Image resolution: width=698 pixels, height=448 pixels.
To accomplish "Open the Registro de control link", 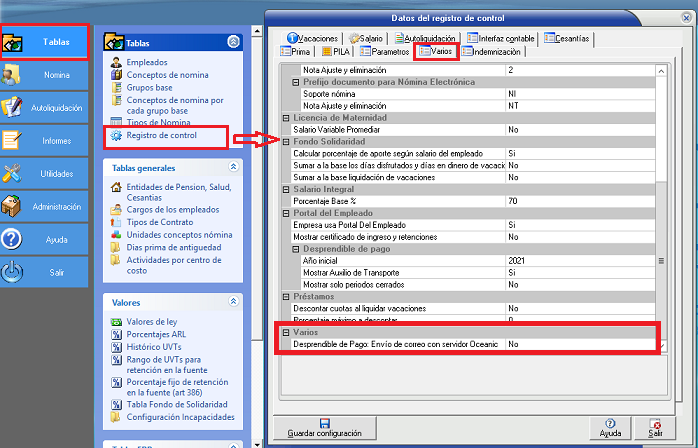I will point(160,135).
